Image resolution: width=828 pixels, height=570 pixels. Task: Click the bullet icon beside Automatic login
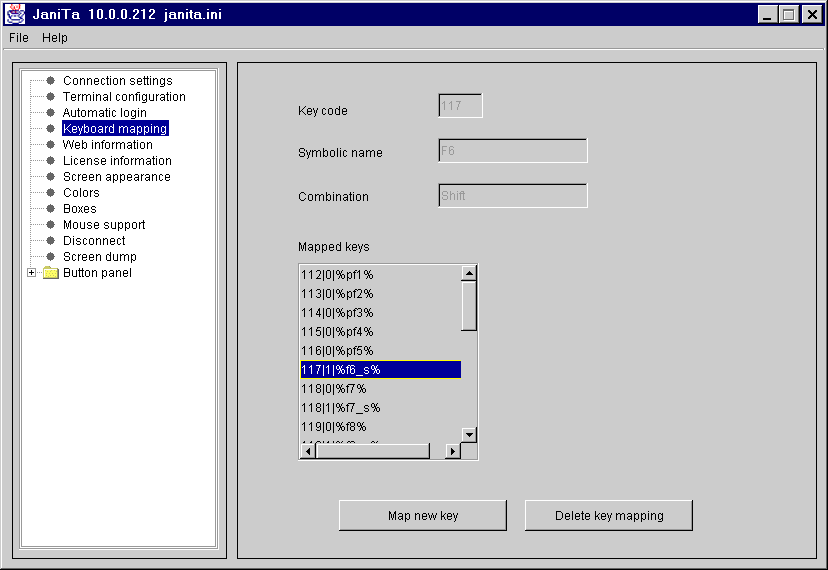point(51,113)
